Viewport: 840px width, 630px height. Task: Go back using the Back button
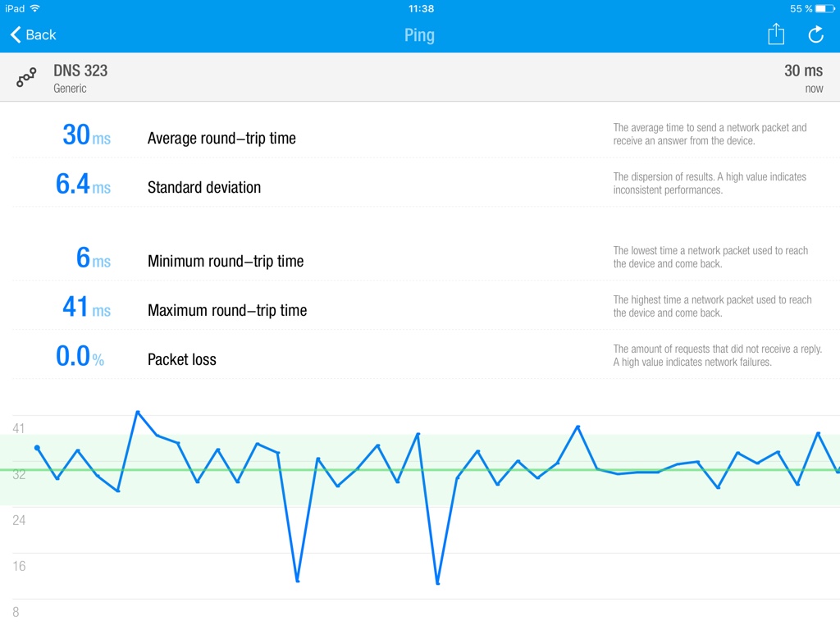33,34
